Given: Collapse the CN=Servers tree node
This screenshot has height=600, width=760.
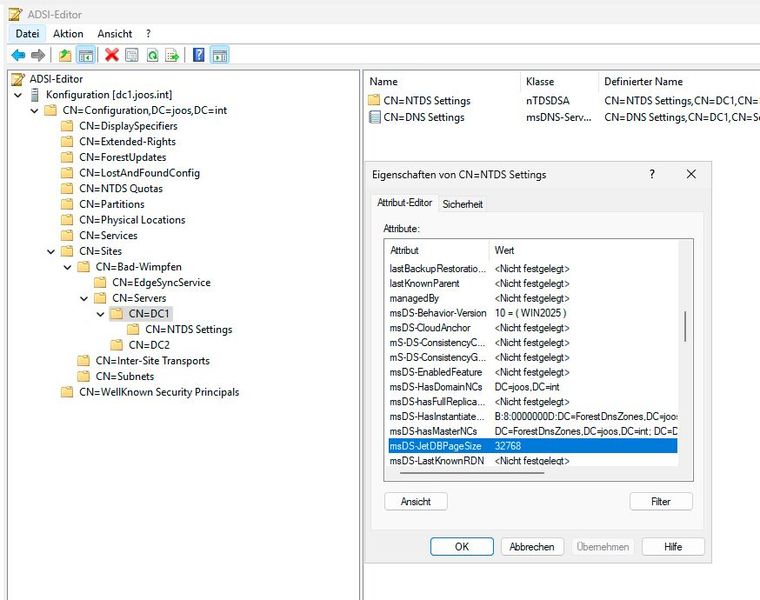Looking at the screenshot, I should click(84, 298).
